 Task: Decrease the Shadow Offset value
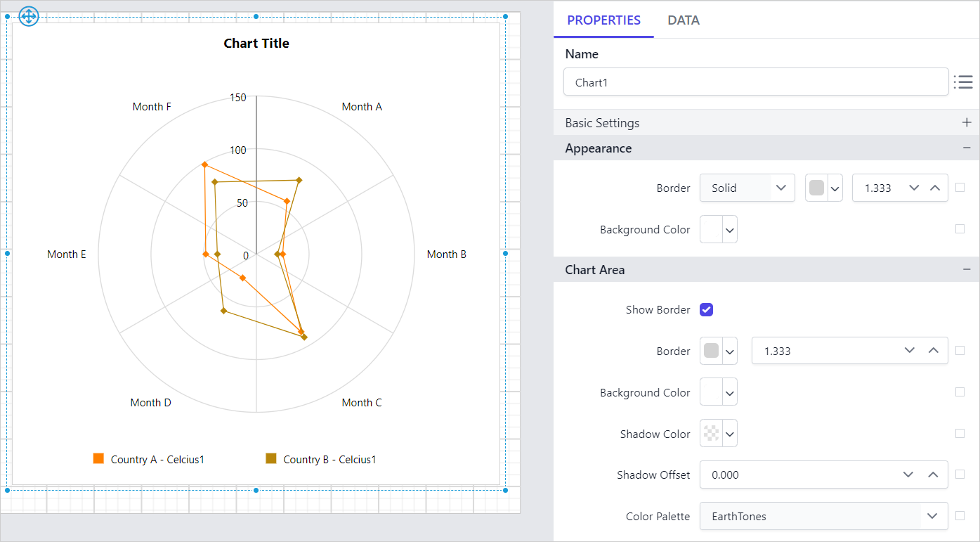click(910, 475)
